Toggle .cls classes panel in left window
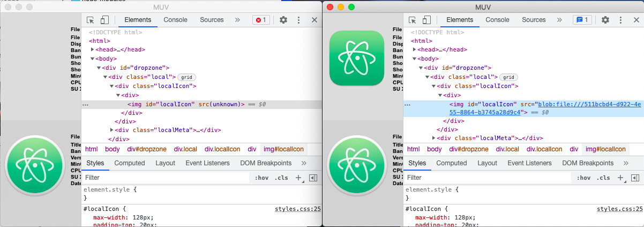644x227 pixels. pos(281,178)
